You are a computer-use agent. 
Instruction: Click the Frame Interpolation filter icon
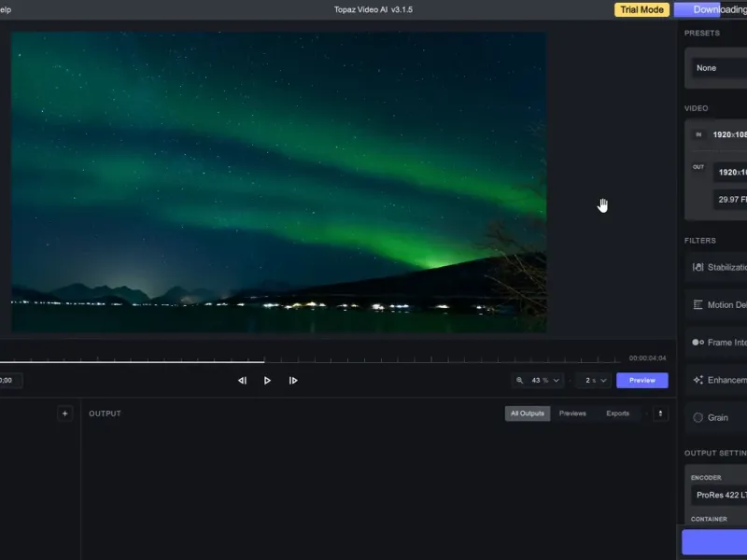(698, 343)
